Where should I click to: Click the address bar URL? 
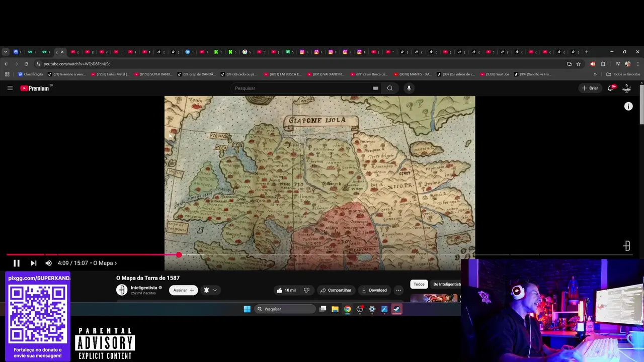pos(76,64)
